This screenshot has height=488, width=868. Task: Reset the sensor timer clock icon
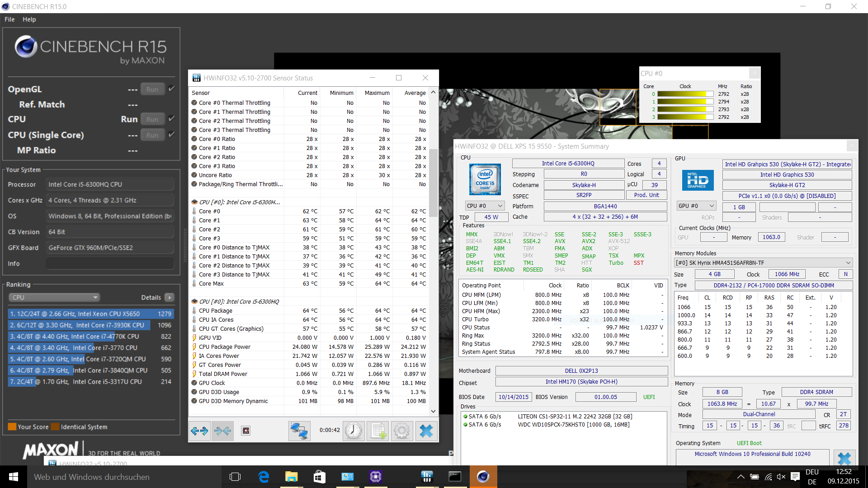tap(353, 431)
